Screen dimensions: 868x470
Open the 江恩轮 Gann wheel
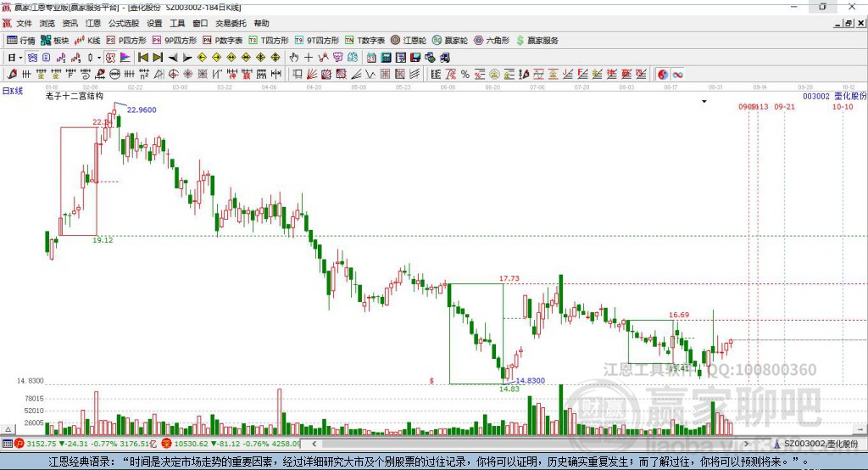pos(409,41)
